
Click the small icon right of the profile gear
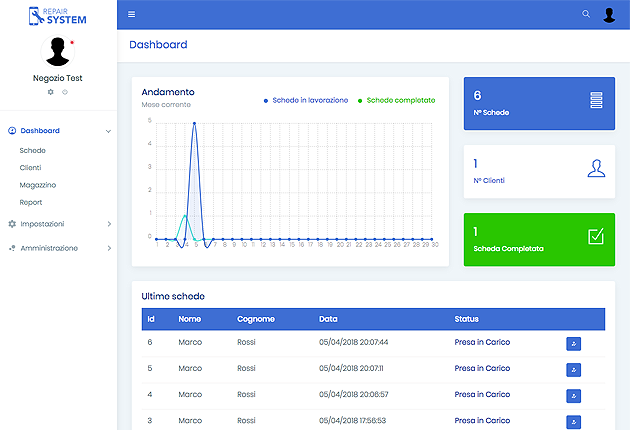[x=65, y=91]
